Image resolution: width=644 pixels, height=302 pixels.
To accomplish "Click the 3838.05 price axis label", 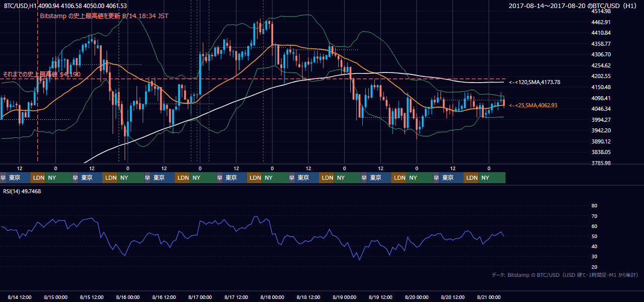I will [601, 152].
